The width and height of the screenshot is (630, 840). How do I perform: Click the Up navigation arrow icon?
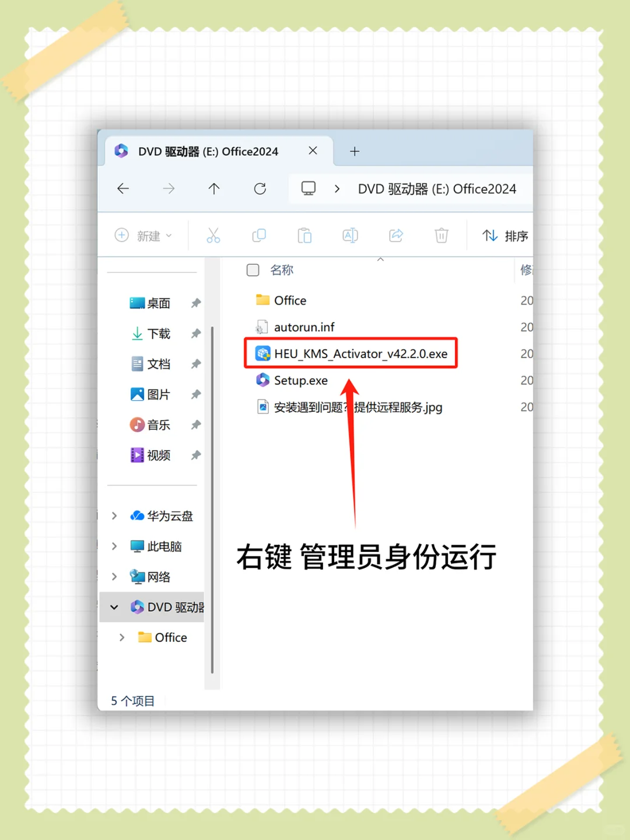(x=214, y=188)
